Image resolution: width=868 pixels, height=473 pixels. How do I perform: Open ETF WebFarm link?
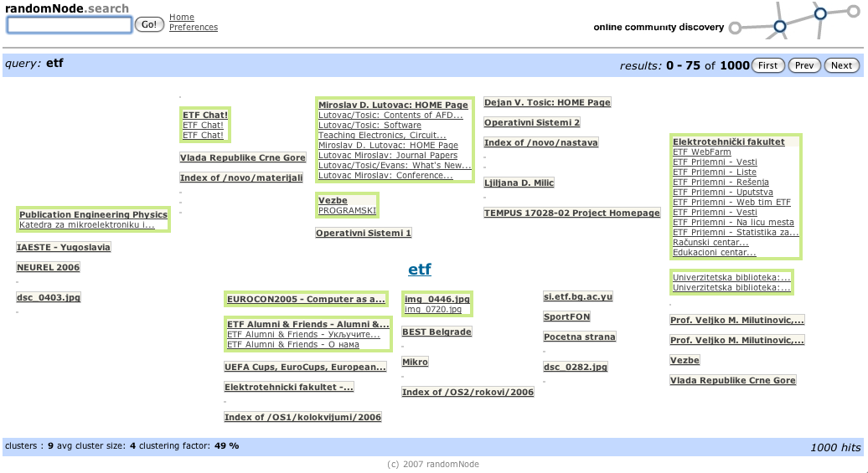[702, 152]
